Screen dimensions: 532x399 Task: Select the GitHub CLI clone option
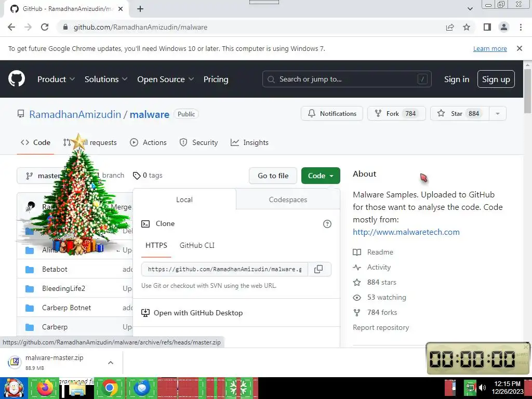coord(197,245)
